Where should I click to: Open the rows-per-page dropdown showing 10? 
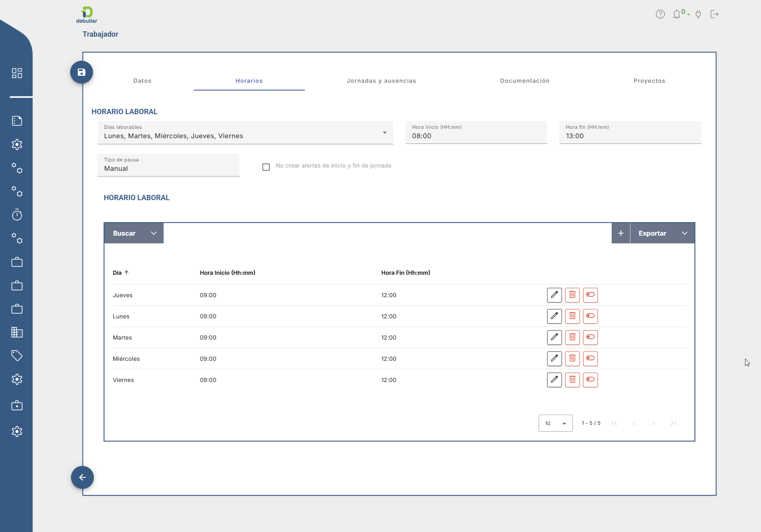tap(555, 423)
